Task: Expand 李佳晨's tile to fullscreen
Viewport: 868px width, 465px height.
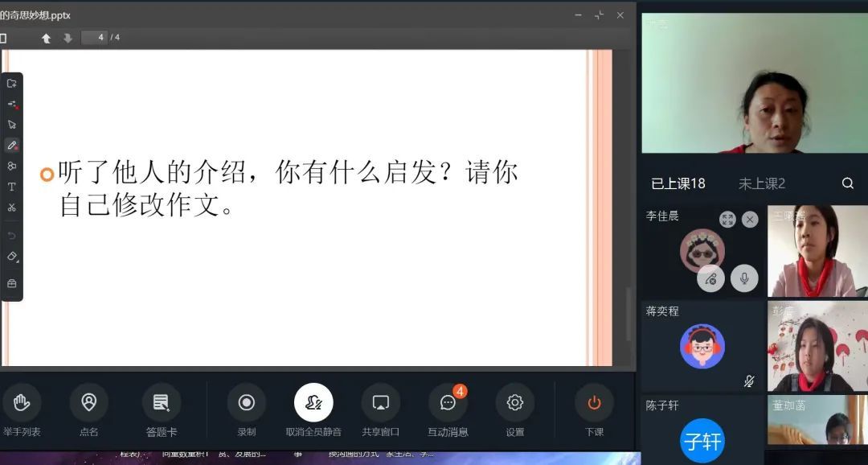Action: pyautogui.click(x=727, y=220)
